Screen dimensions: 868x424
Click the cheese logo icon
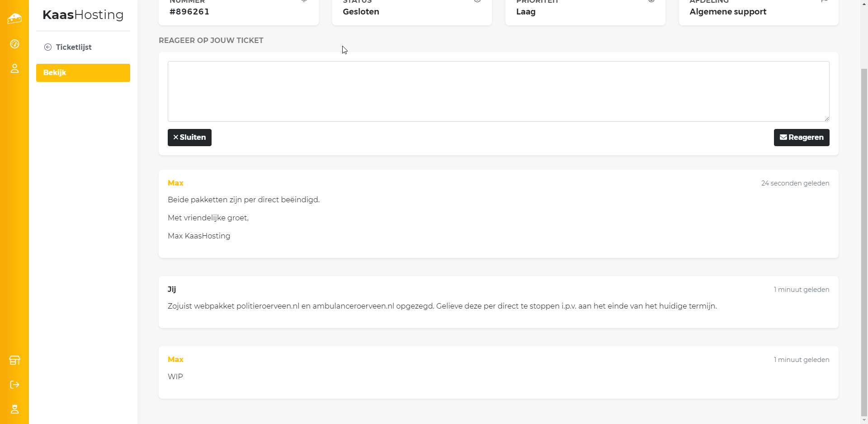pos(14,19)
